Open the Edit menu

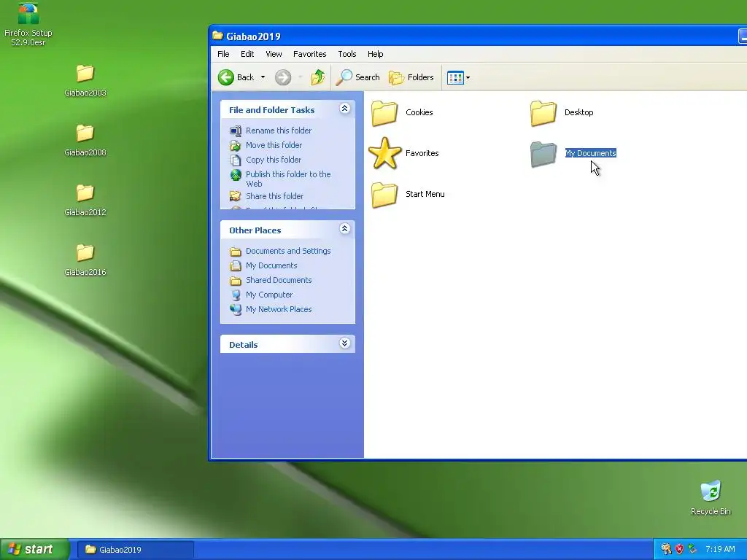[x=247, y=54]
